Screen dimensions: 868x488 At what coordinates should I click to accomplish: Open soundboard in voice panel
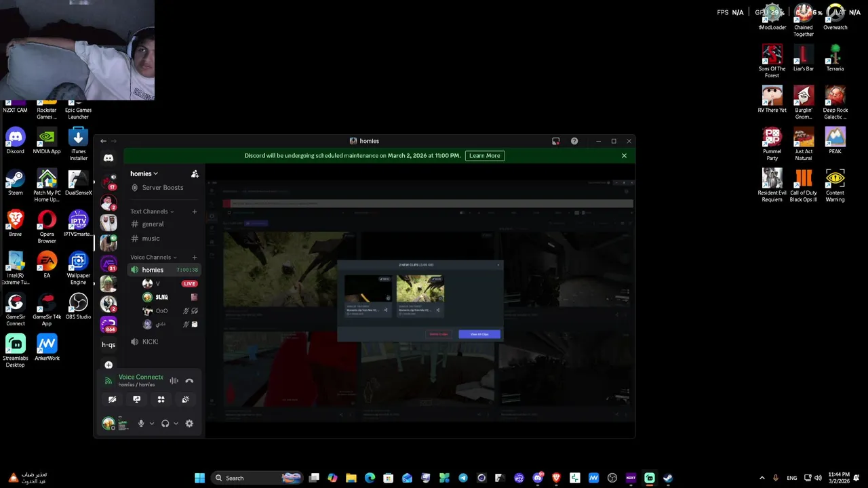pos(185,399)
